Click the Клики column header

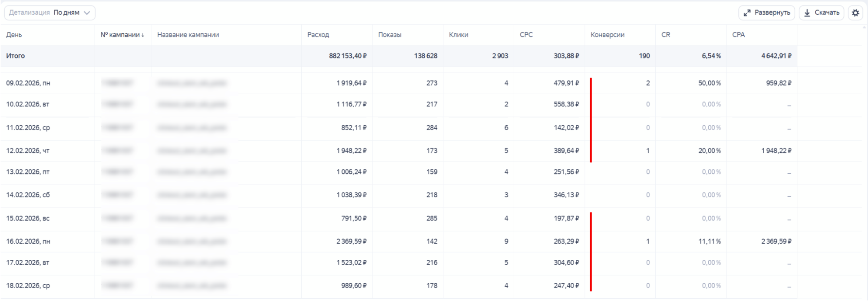(459, 35)
